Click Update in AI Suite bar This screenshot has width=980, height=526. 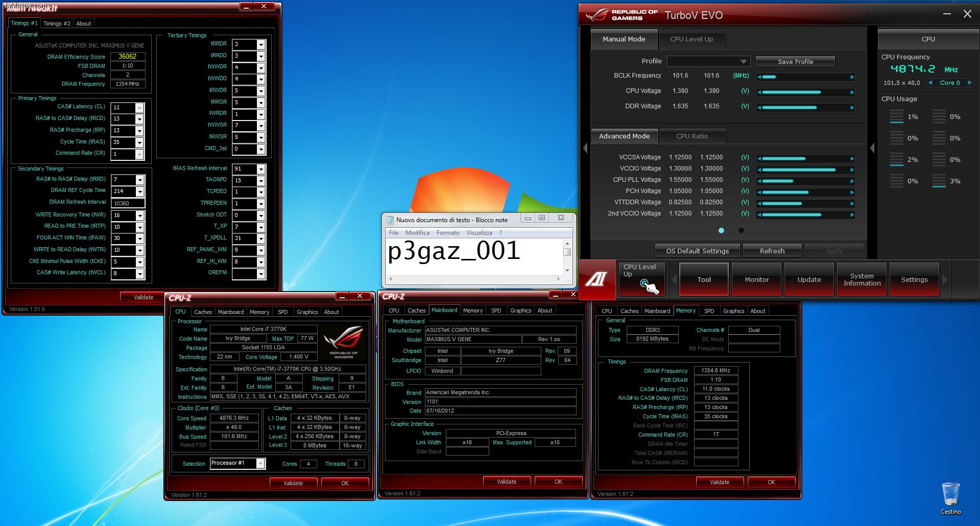[809, 279]
